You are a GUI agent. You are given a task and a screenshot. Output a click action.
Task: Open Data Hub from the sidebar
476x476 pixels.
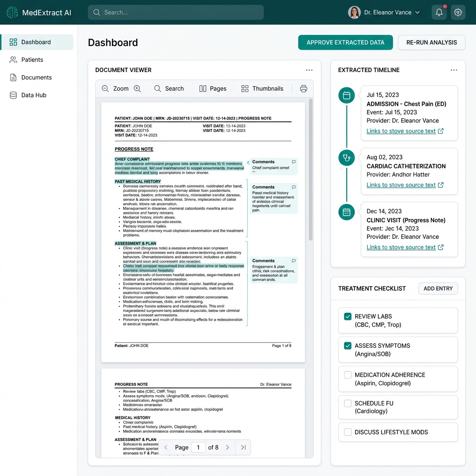(x=33, y=95)
